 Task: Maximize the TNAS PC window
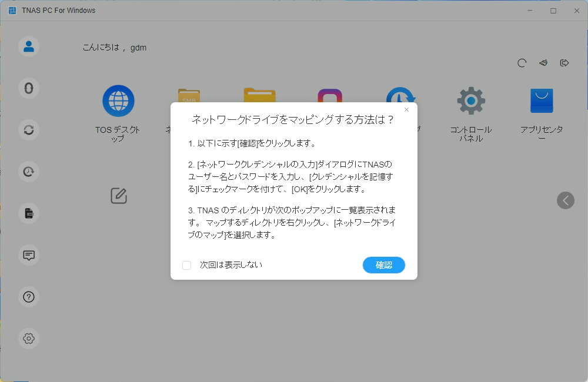[x=553, y=11]
